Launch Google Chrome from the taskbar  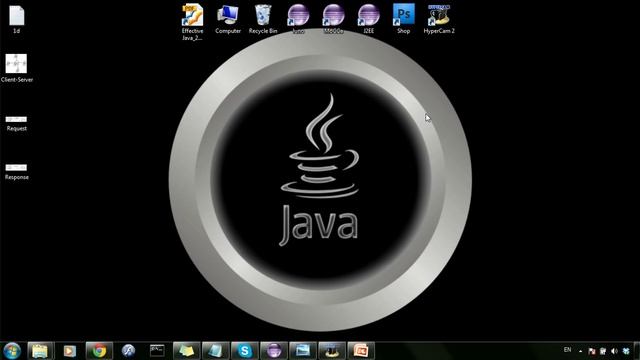(99, 351)
